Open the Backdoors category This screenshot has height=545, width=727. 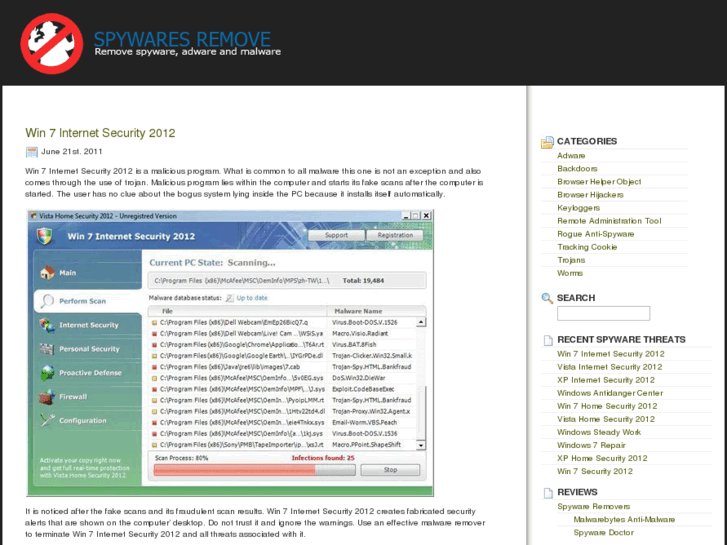[577, 169]
